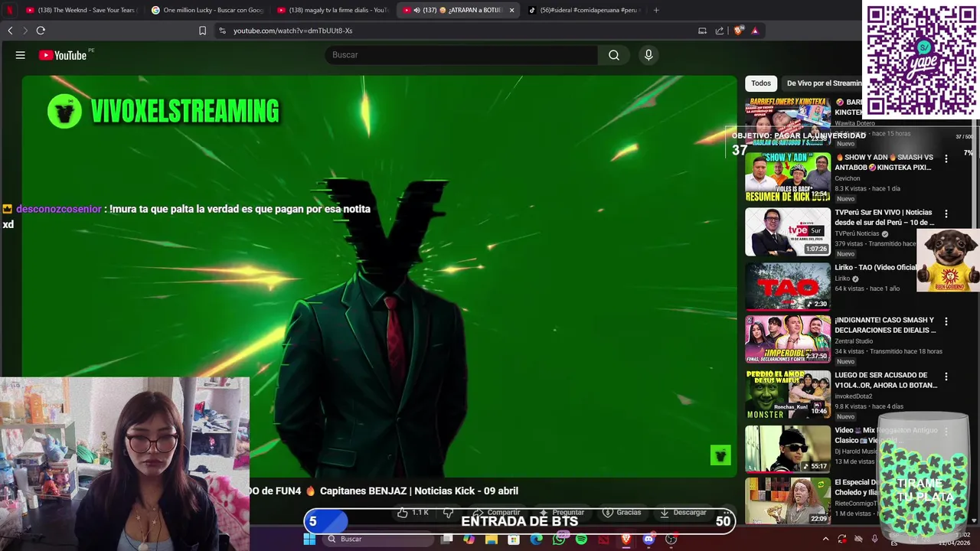This screenshot has height=551, width=980.
Task: Start voice search with the microphone icon
Action: [x=648, y=55]
